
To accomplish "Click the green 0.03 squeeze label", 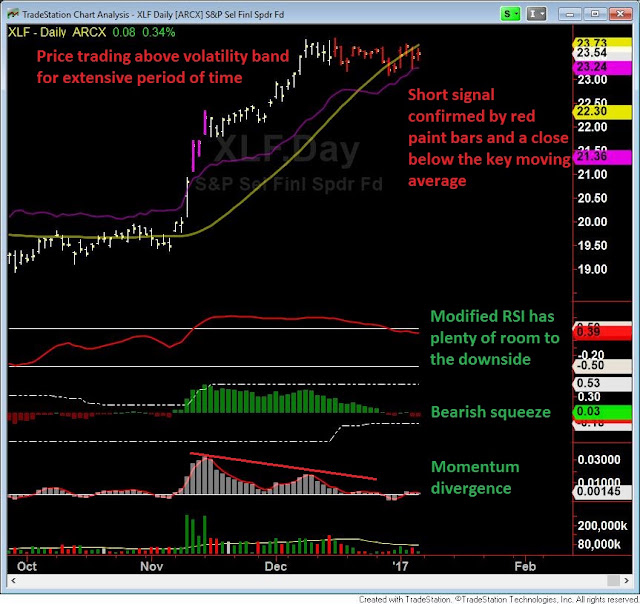I will (602, 411).
